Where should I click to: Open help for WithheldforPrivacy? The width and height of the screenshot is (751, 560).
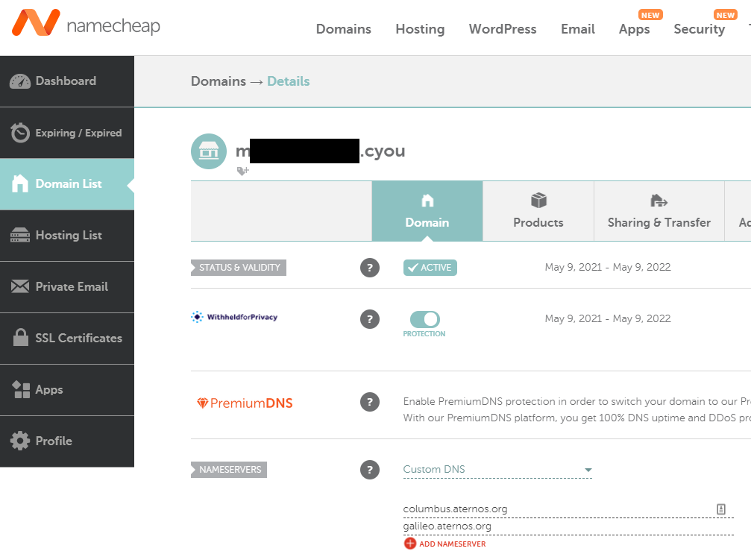(x=370, y=319)
